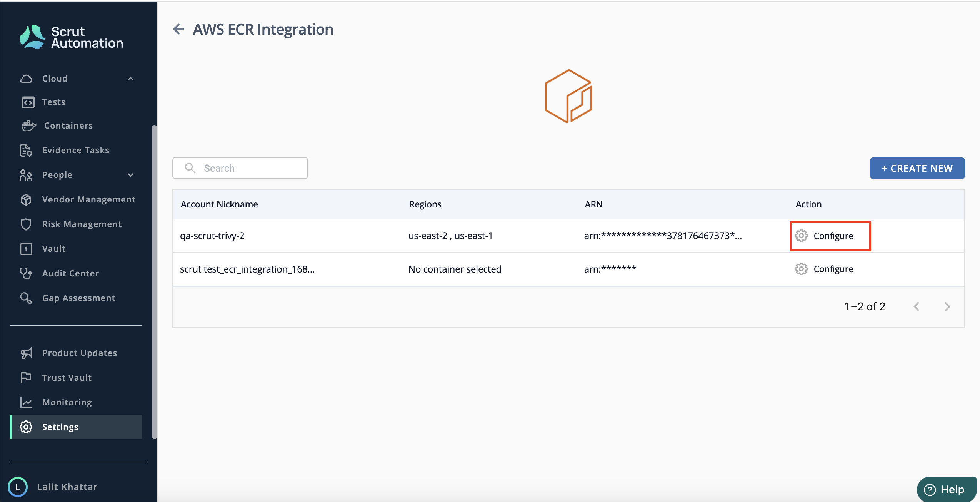980x502 pixels.
Task: Click the Vault icon in sidebar
Action: point(26,249)
